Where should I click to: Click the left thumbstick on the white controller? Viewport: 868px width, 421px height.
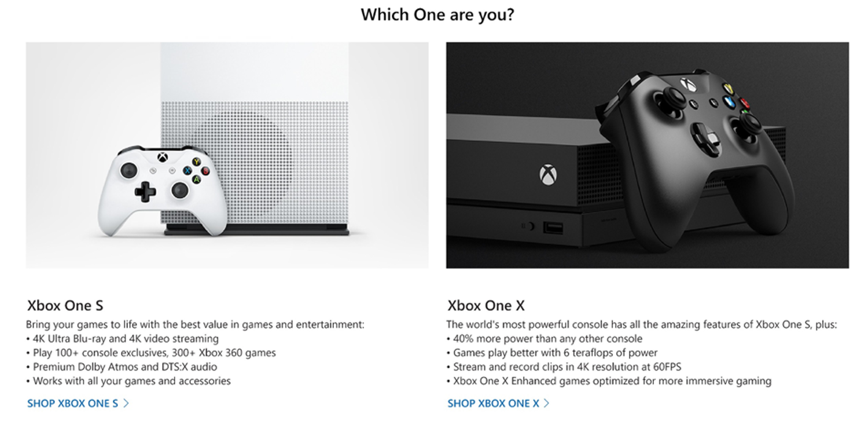click(129, 170)
